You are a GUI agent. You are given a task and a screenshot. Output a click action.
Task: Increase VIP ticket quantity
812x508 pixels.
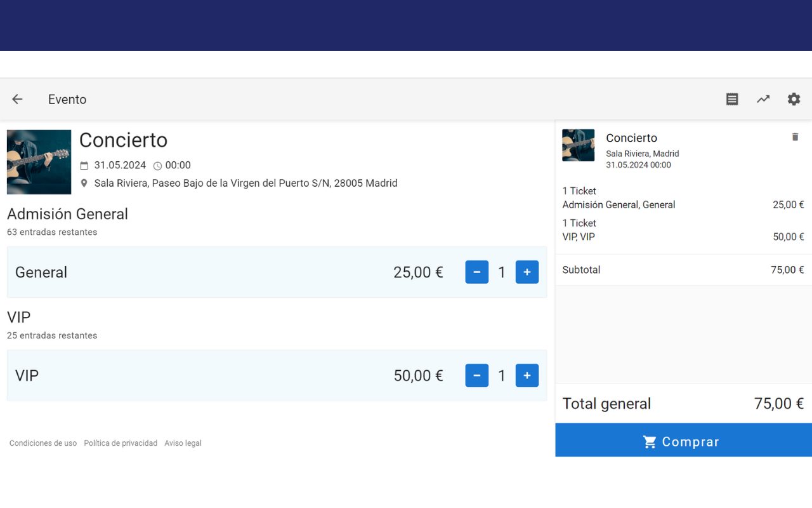[527, 376]
